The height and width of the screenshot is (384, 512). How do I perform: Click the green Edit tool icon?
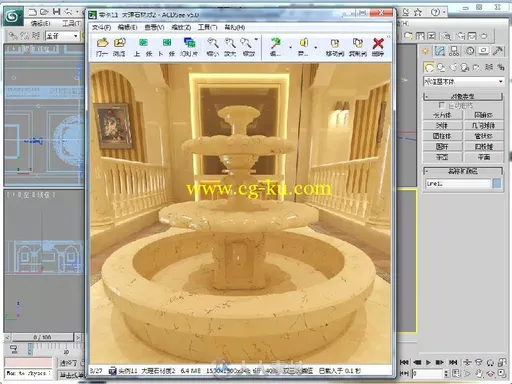tap(276, 43)
